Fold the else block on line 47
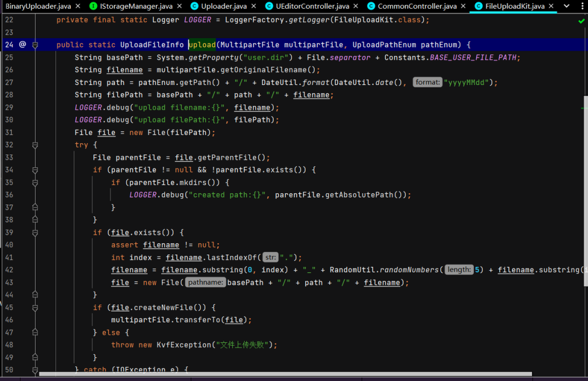Image resolution: width=588 pixels, height=381 pixels. pos(35,333)
